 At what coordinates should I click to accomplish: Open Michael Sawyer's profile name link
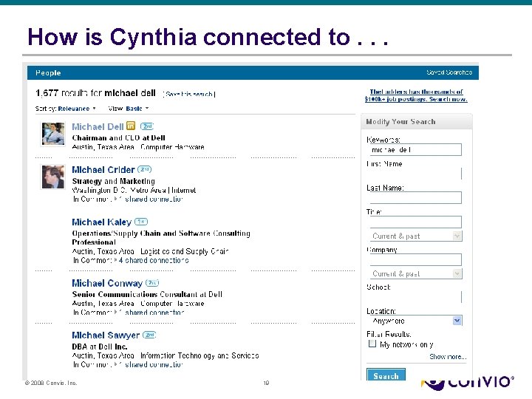click(106, 335)
